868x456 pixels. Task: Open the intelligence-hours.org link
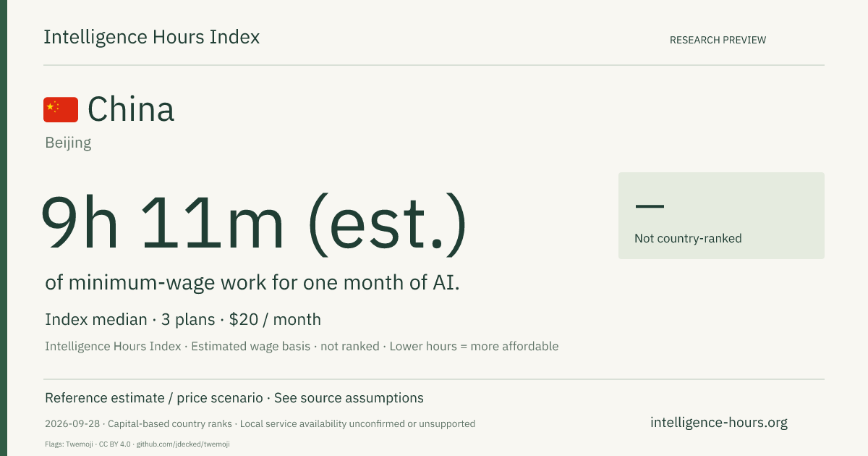click(x=719, y=423)
